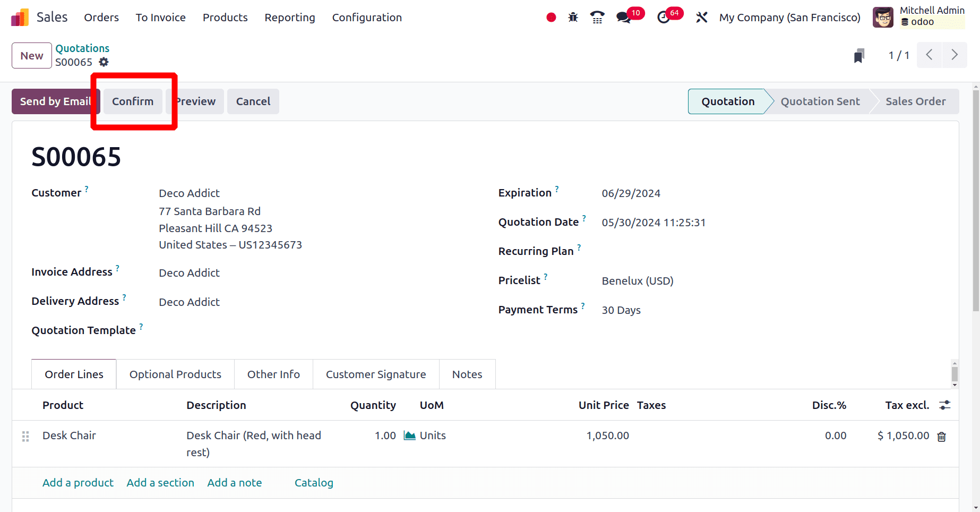
Task: Click the New button
Action: pos(32,56)
